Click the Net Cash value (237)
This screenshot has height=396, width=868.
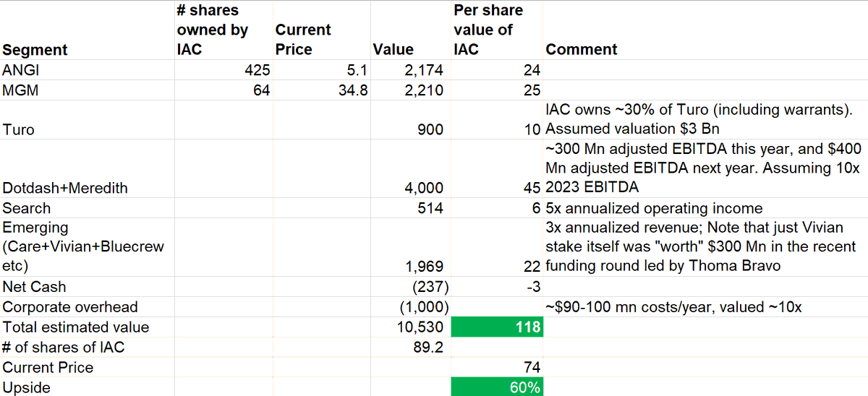(409, 287)
